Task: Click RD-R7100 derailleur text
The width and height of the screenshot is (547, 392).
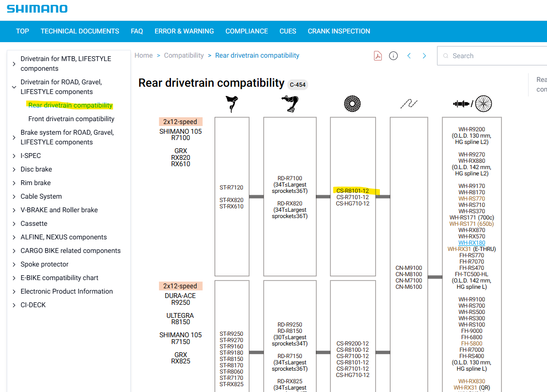Action: pos(290,178)
